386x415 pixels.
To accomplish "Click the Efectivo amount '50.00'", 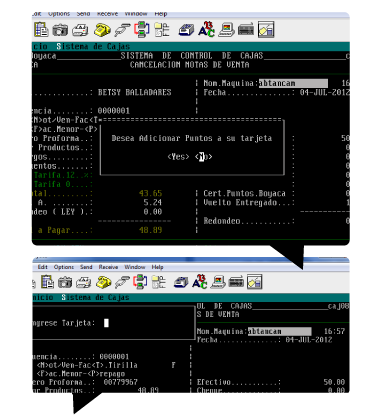I will (x=334, y=382).
